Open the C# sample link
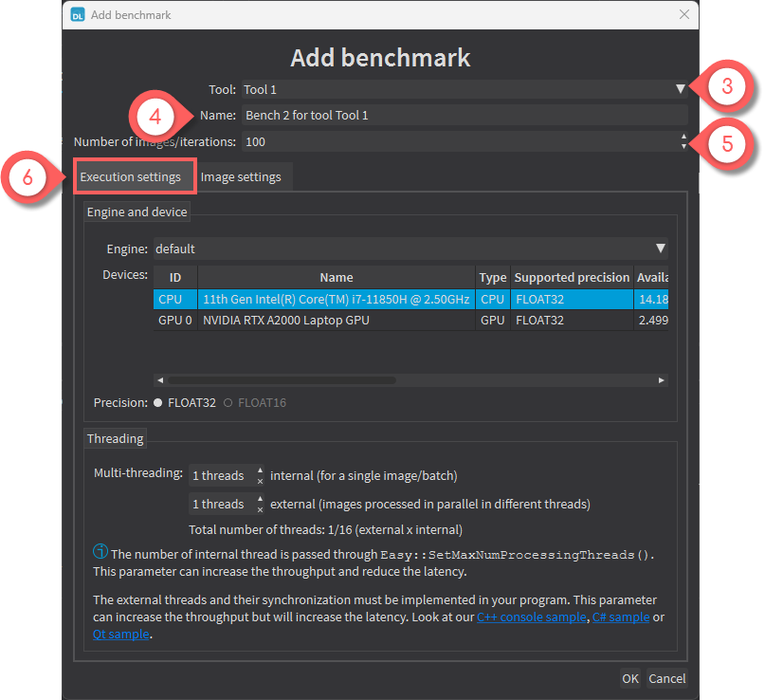 (621, 617)
